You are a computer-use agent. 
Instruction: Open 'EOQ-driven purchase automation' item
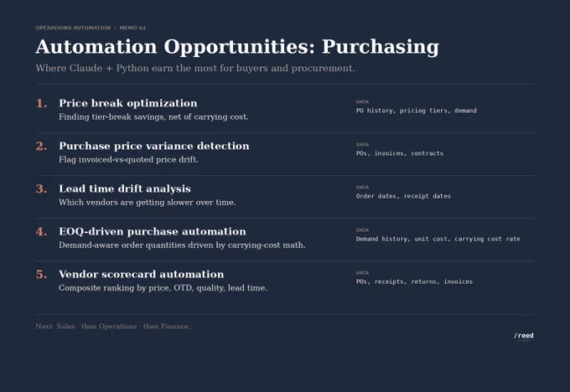click(x=153, y=231)
